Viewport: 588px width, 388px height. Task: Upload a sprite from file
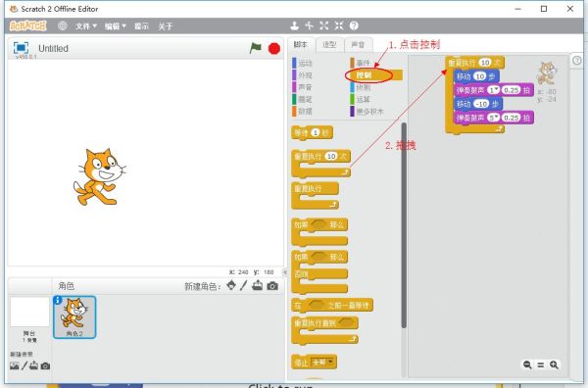257,286
